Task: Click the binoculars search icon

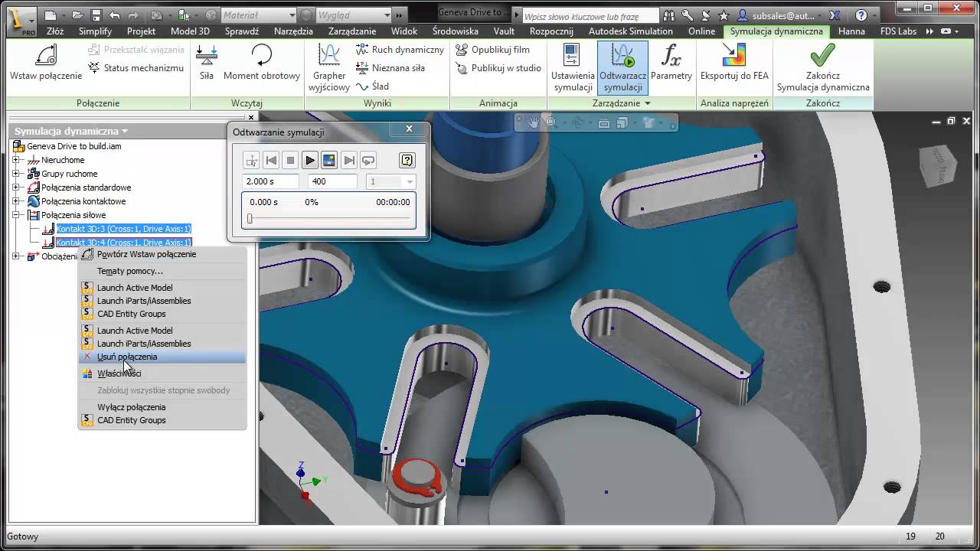Action: (670, 15)
